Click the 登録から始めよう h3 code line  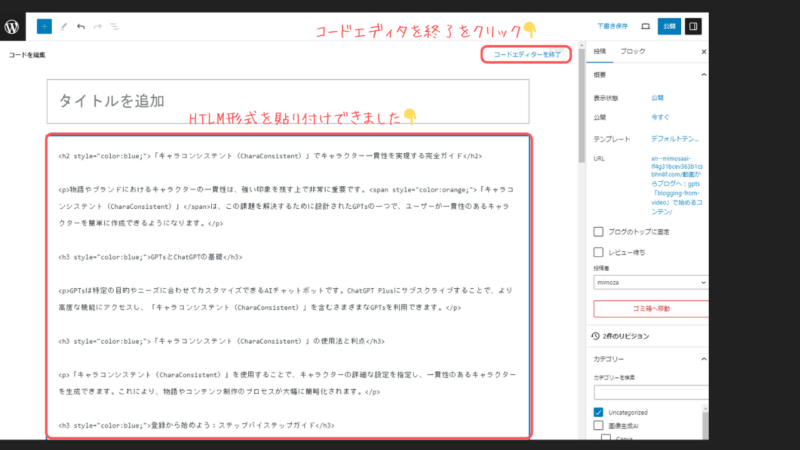(x=196, y=425)
